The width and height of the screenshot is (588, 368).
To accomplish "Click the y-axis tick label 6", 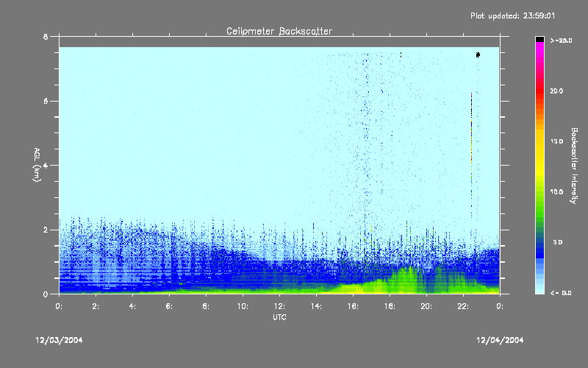I will click(x=46, y=101).
